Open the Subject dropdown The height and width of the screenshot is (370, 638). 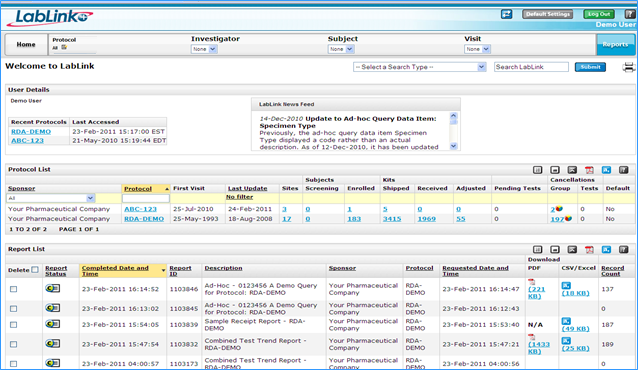[x=341, y=49]
